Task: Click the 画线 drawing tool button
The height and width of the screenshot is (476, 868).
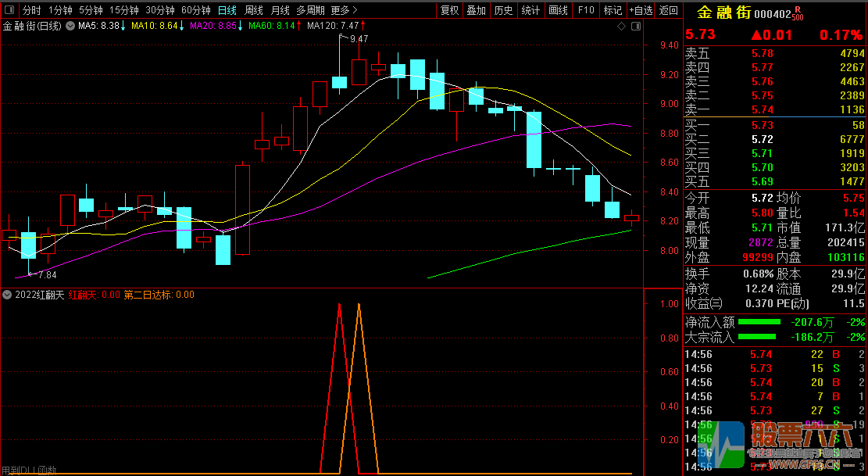Action: click(x=558, y=10)
